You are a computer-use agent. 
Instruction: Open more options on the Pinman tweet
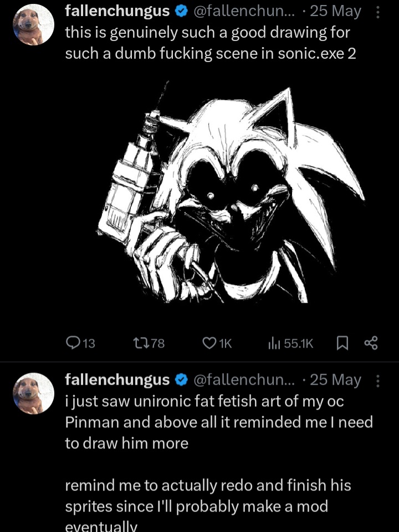click(x=378, y=380)
